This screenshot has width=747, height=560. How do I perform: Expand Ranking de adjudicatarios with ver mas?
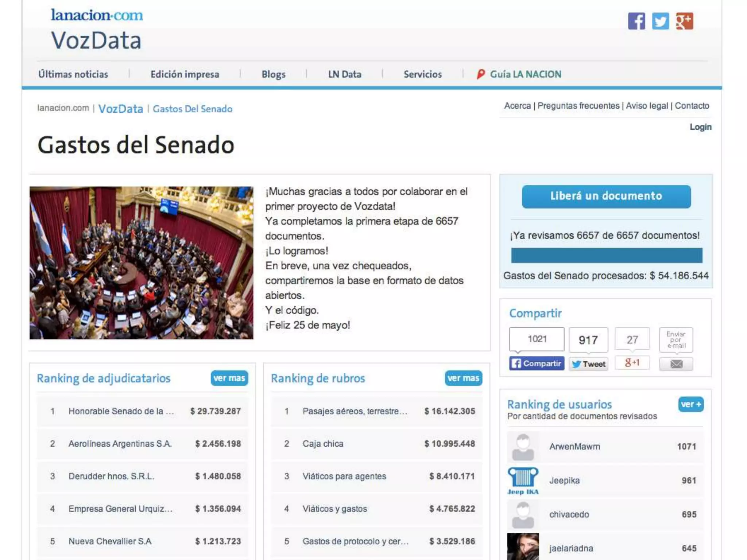pyautogui.click(x=229, y=378)
